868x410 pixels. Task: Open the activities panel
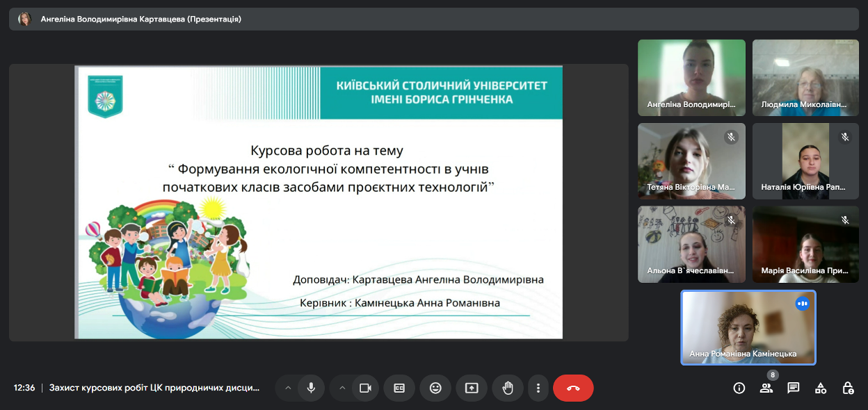point(821,388)
